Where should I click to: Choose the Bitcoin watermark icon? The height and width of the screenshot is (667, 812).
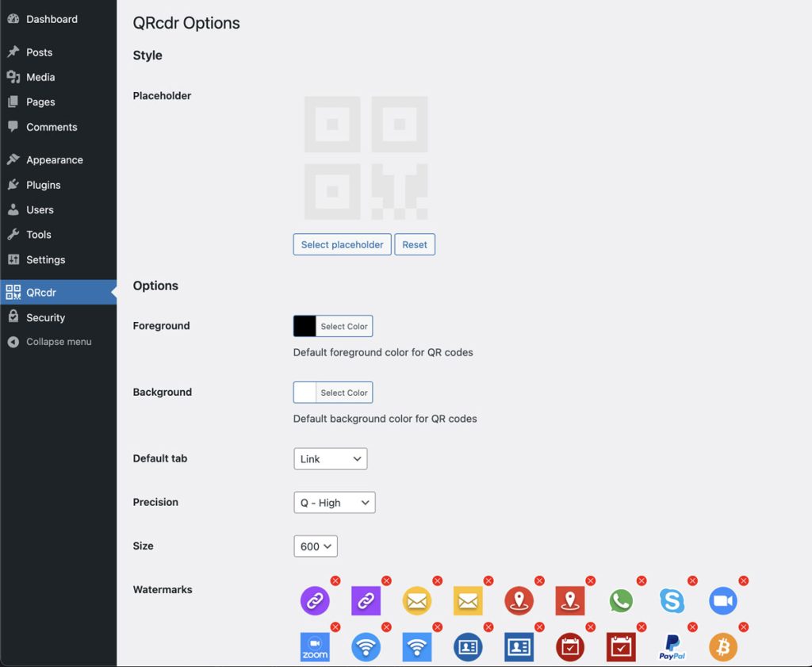pyautogui.click(x=722, y=647)
